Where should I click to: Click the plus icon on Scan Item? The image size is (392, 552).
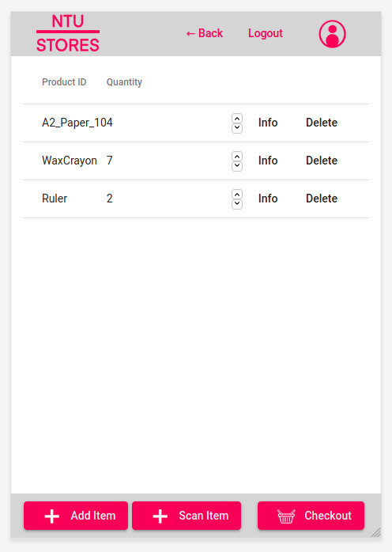(x=160, y=516)
